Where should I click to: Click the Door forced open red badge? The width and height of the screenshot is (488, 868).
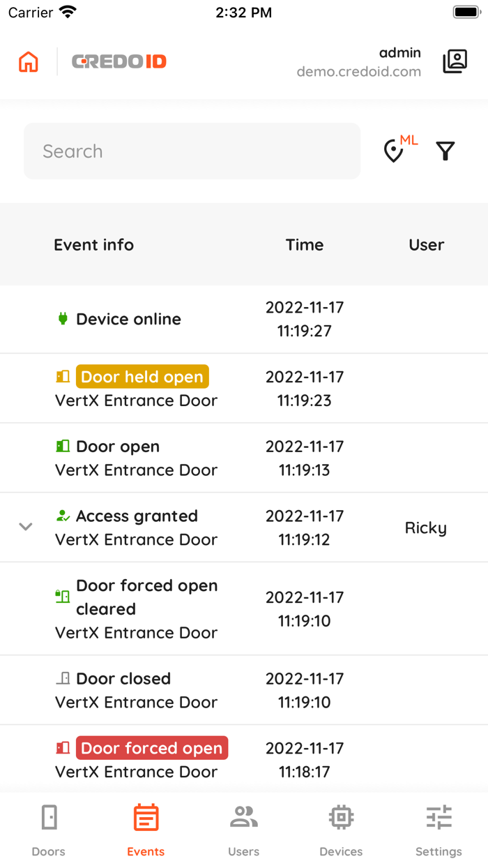pyautogui.click(x=151, y=747)
